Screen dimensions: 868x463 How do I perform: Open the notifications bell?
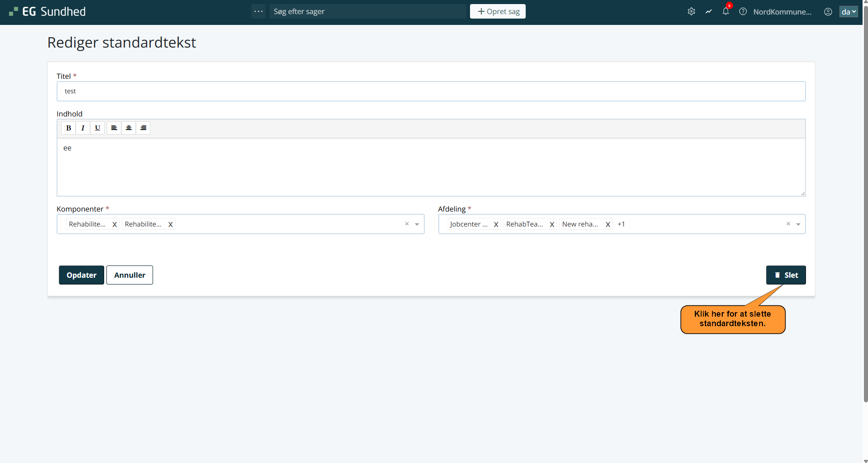click(725, 12)
